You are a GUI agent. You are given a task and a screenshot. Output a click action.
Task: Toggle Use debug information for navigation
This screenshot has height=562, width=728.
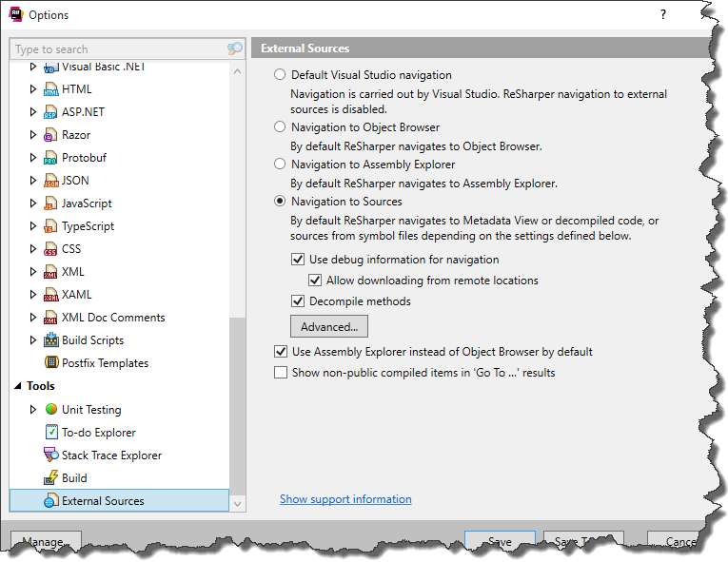click(298, 259)
